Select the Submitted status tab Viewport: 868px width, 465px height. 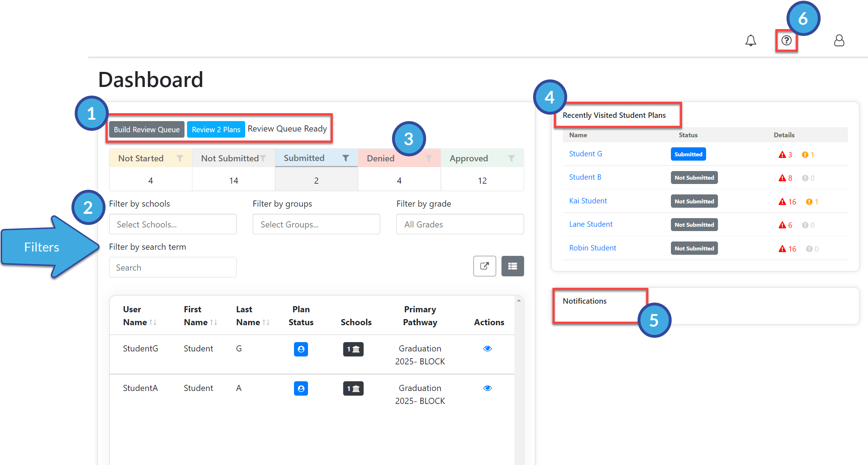[316, 158]
